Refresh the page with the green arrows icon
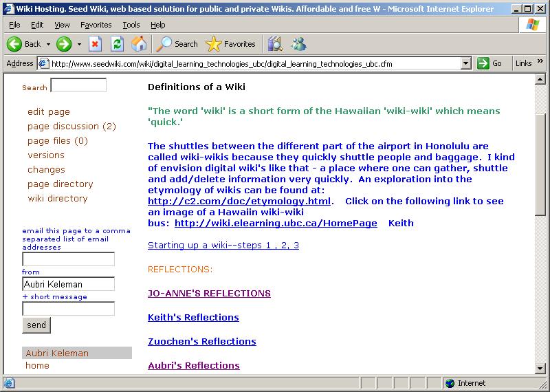Viewport: 550px width, 392px height. [x=117, y=44]
